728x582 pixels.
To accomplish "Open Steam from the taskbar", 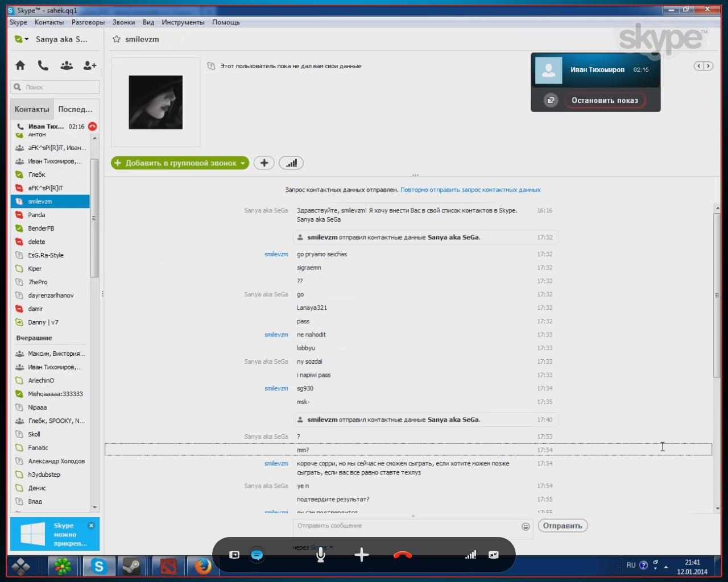I will [x=131, y=566].
